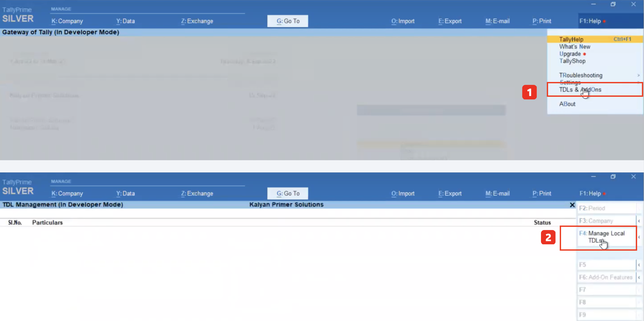644x321 pixels.
Task: Open Z: Exchange menu
Action: [x=196, y=21]
